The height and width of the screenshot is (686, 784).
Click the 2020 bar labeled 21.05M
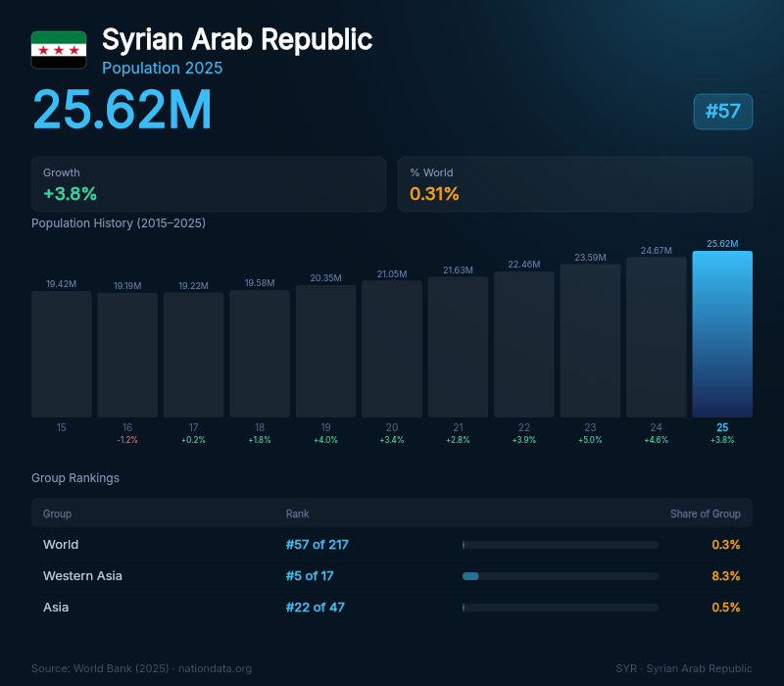pyautogui.click(x=392, y=349)
